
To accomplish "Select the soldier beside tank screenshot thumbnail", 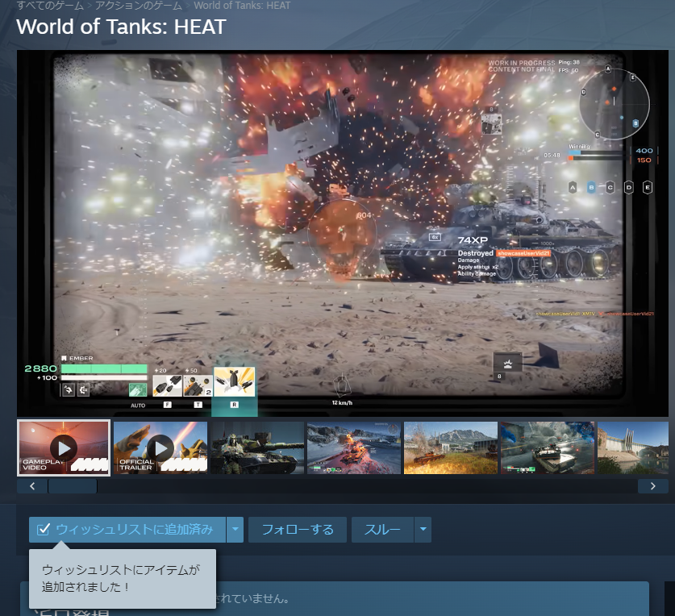I will pos(257,447).
